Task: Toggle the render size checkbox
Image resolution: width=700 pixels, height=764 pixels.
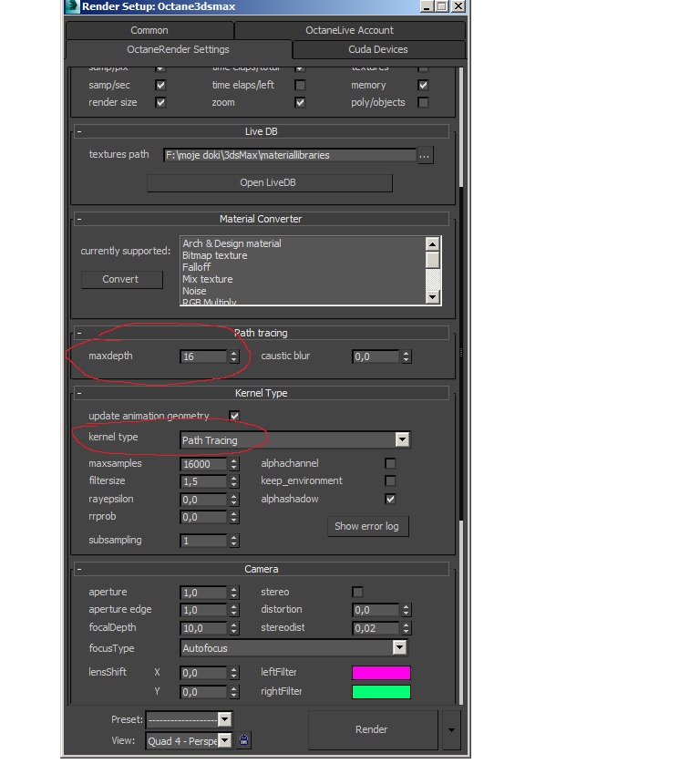Action: click(160, 102)
